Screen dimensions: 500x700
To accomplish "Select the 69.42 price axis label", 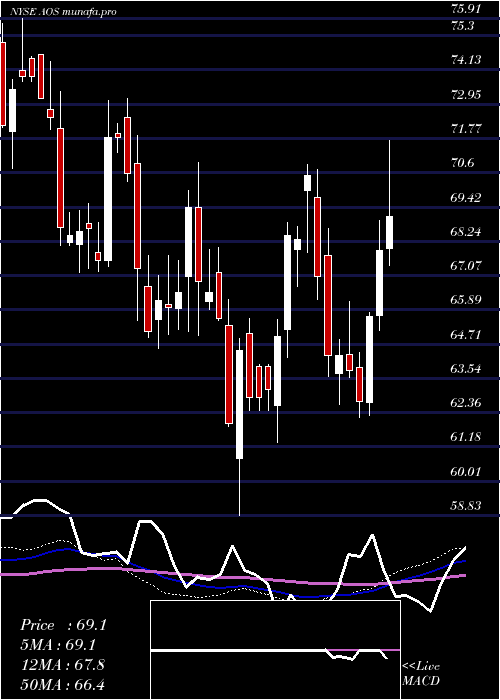I will (466, 198).
